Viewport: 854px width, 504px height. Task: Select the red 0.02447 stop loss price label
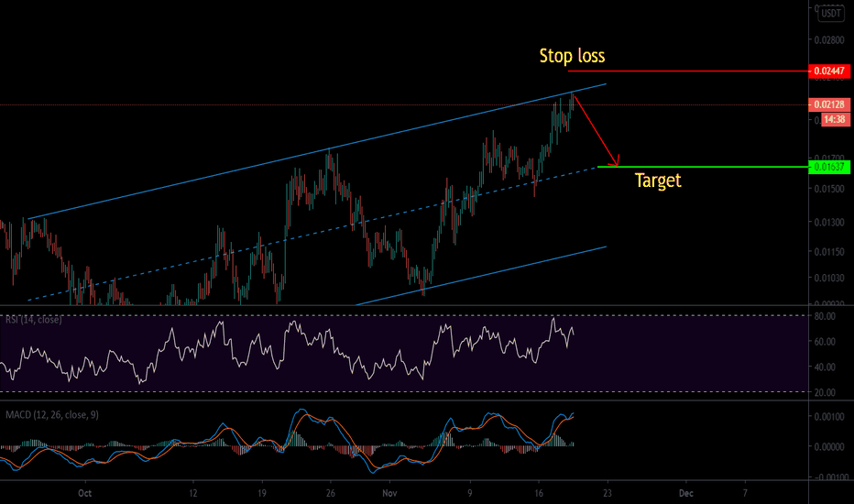pos(829,71)
